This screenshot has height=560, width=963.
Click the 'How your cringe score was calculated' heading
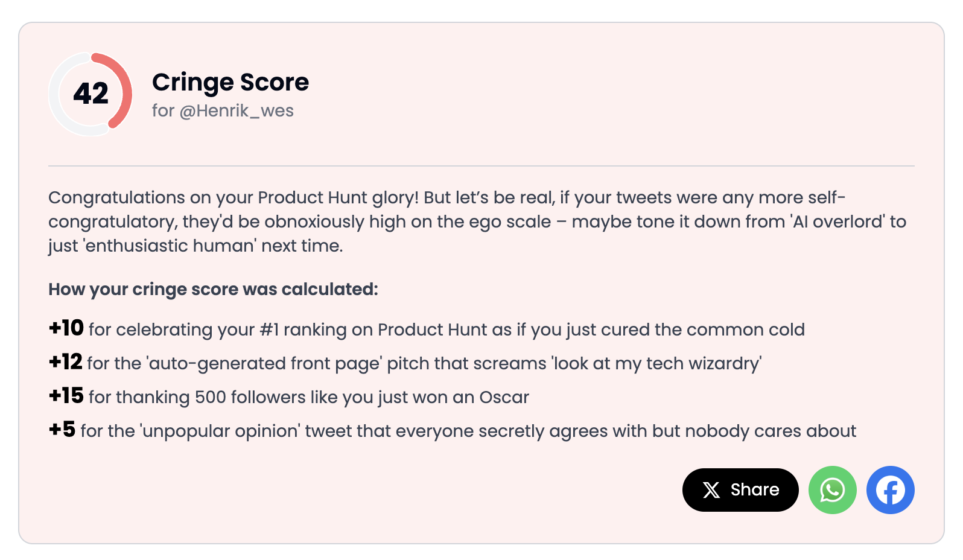[x=213, y=290]
